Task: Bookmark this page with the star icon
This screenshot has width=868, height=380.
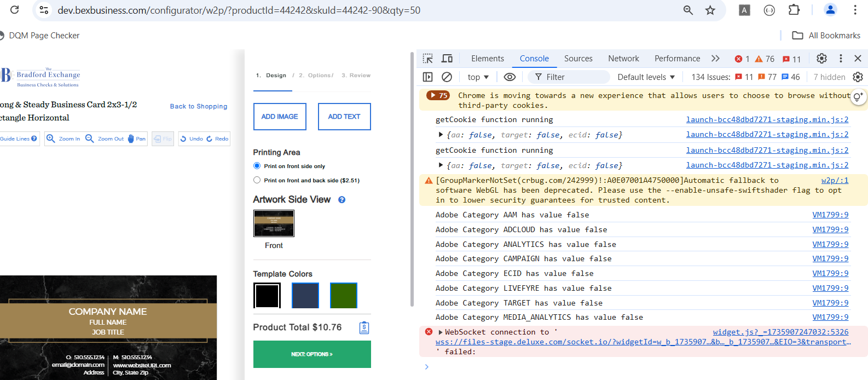Action: tap(710, 10)
